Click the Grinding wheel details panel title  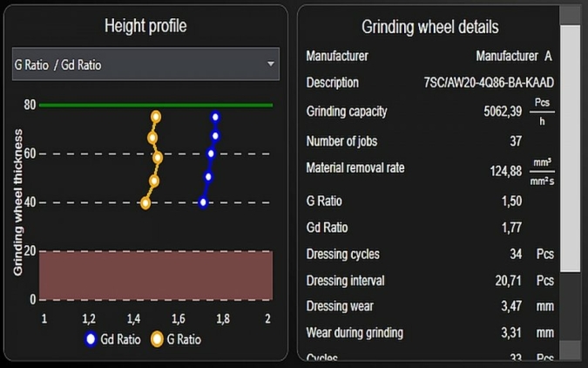click(x=429, y=27)
